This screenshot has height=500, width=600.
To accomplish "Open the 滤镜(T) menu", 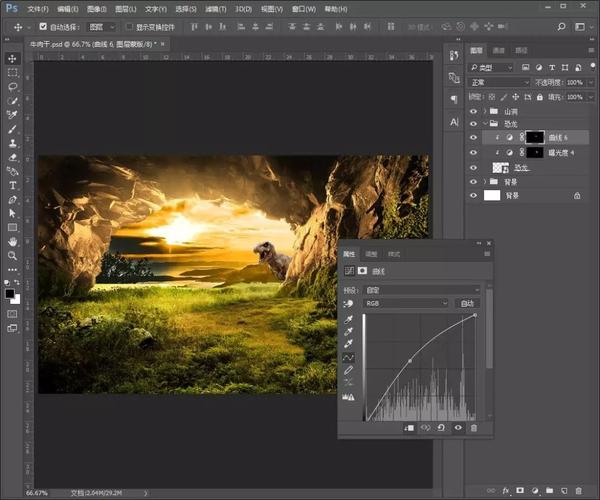I will [x=211, y=8].
